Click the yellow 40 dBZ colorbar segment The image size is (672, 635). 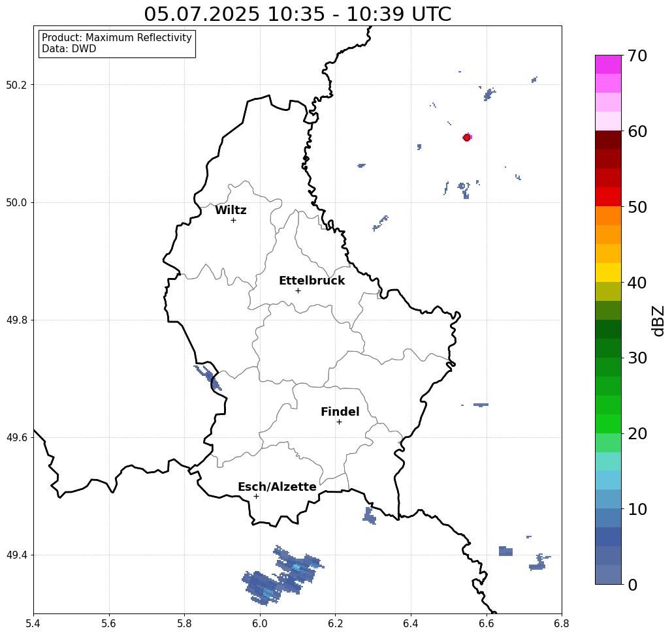click(608, 272)
